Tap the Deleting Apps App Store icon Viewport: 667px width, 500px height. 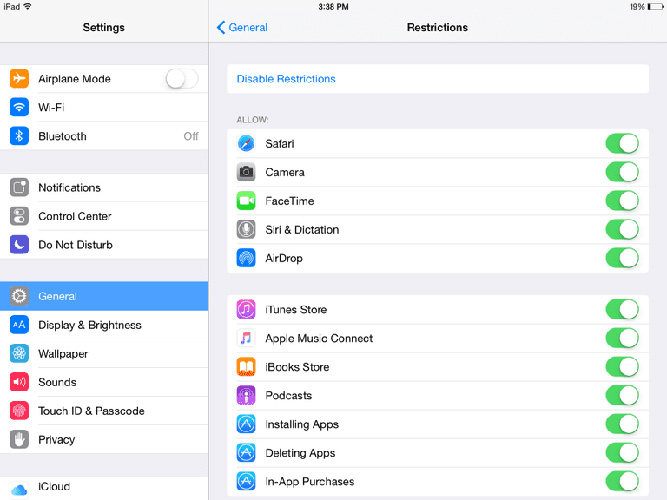point(246,453)
